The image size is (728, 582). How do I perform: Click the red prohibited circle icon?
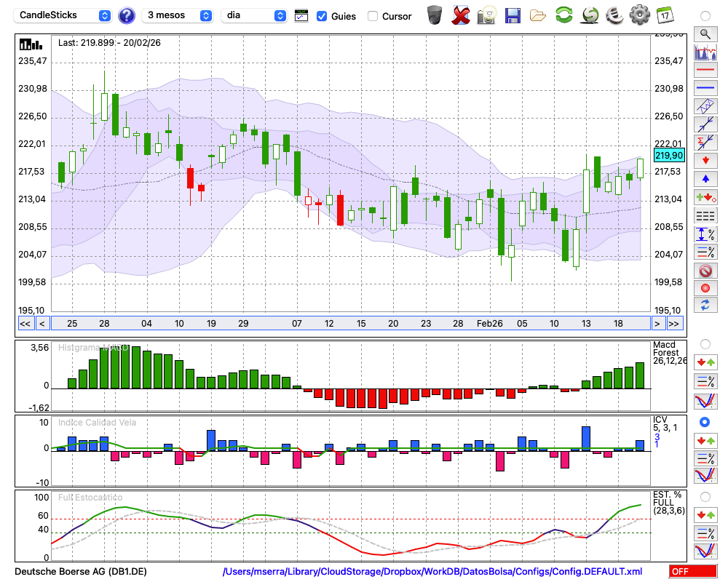coord(705,271)
